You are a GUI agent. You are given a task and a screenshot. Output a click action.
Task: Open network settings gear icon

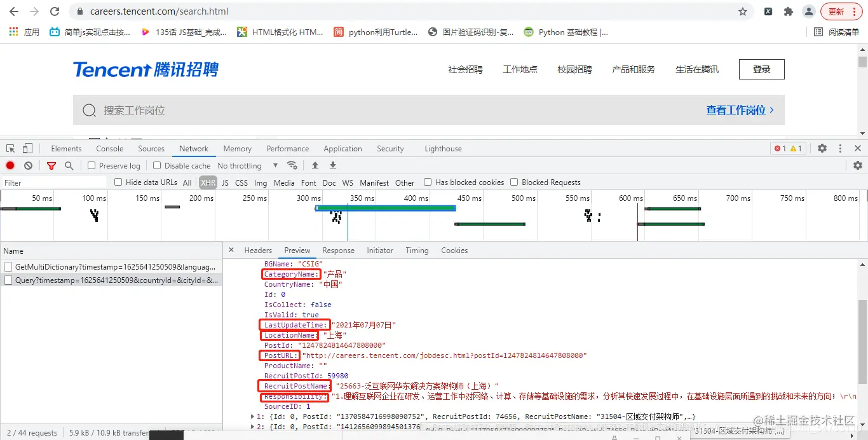click(x=858, y=165)
